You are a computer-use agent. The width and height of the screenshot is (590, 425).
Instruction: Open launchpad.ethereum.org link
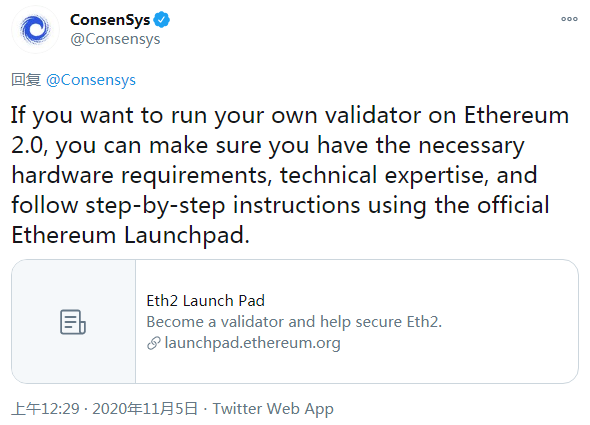(x=252, y=343)
